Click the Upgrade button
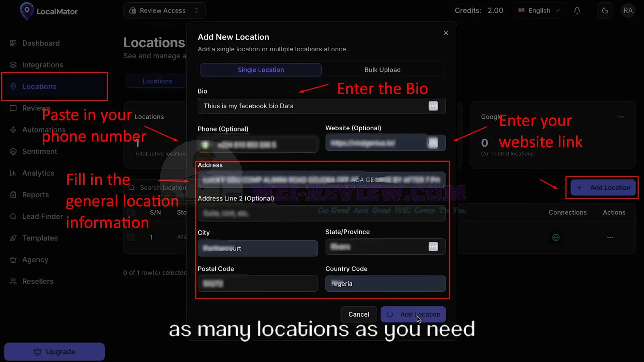Screen dimensions: 644x362 [x=54, y=352]
